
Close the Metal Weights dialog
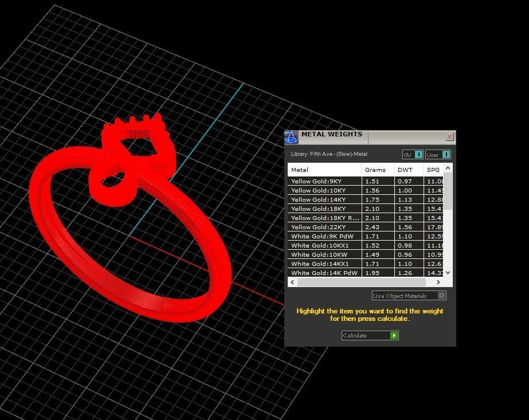point(449,136)
